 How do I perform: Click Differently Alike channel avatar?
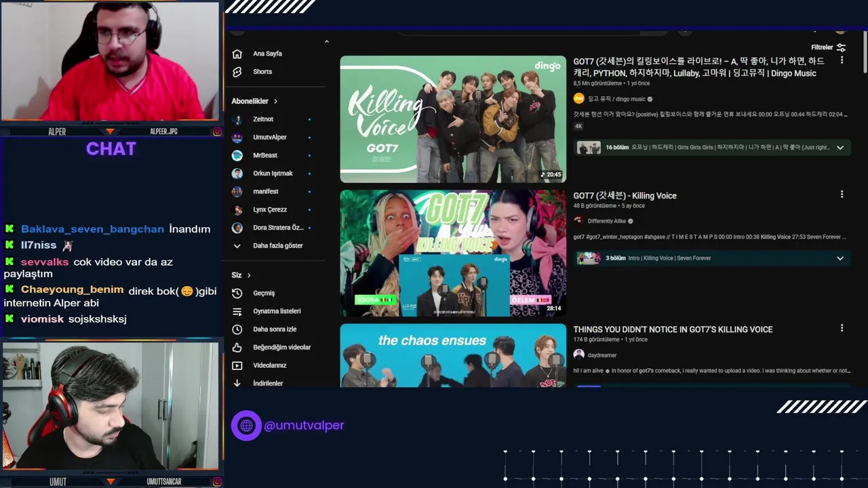pos(578,221)
